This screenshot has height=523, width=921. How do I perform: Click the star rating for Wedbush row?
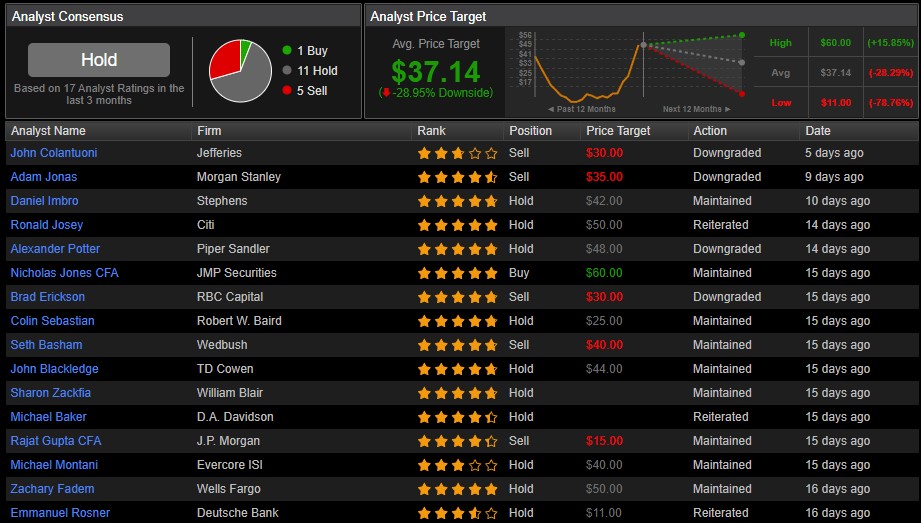(x=458, y=346)
